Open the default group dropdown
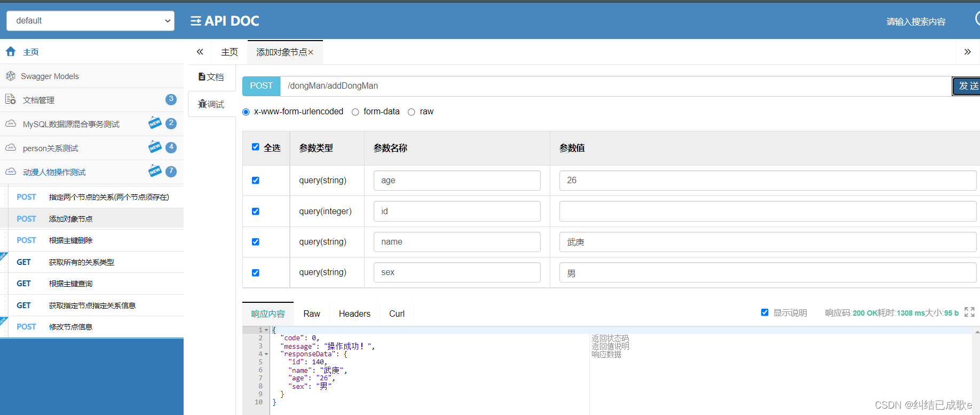980x415 pixels. [x=90, y=21]
